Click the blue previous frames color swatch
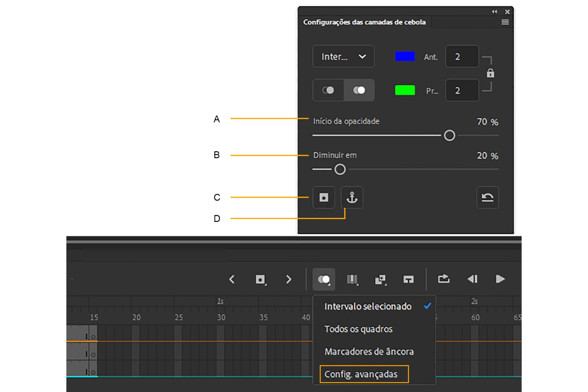Screen dimensions: 588x392 click(405, 56)
